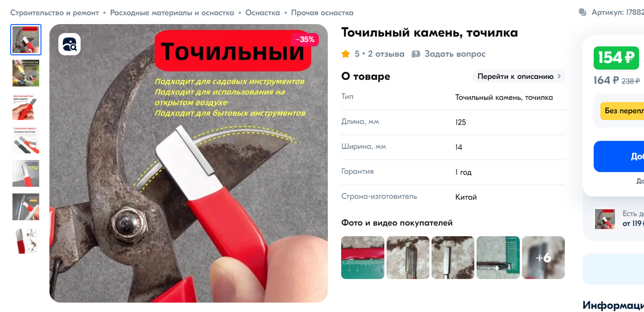Select the third gallery thumbnail with hand holding sharpener
Image resolution: width=644 pixels, height=312 pixels.
coord(26,106)
